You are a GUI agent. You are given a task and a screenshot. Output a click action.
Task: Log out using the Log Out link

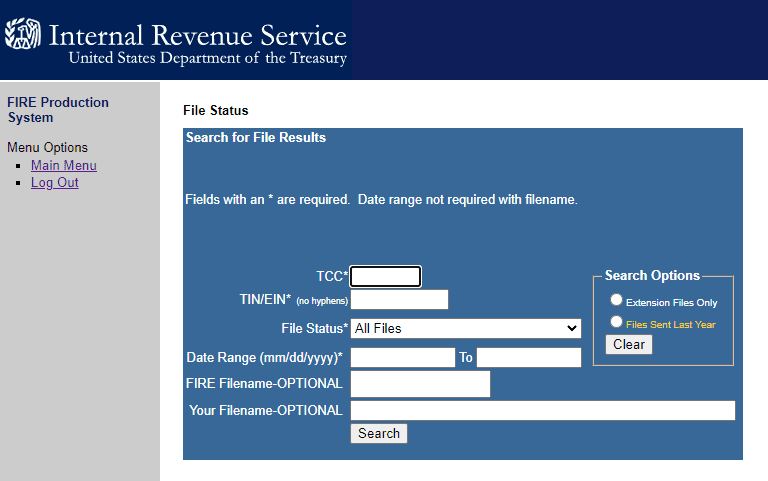point(55,183)
